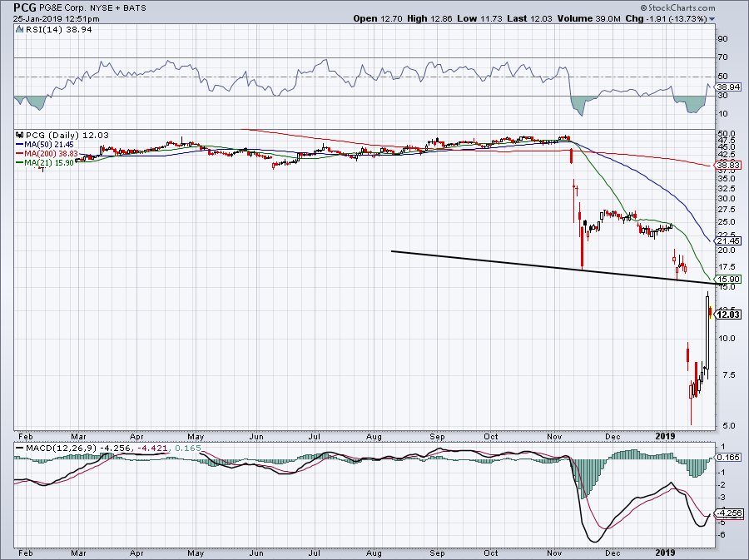Click the 0.165 histogram tag on MACD axis
Screen dimensions: 749x560
pyautogui.click(x=728, y=458)
